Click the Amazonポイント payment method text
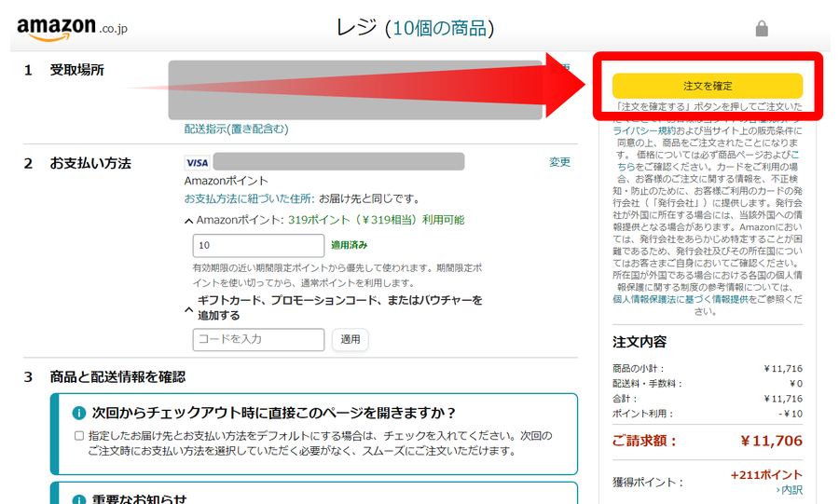839x504 pixels. [x=227, y=181]
